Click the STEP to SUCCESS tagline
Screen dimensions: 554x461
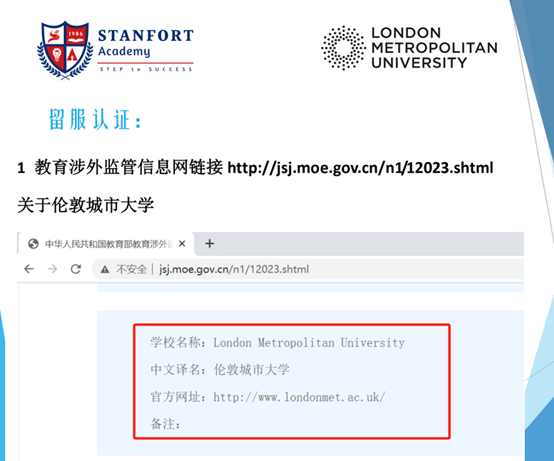146,69
